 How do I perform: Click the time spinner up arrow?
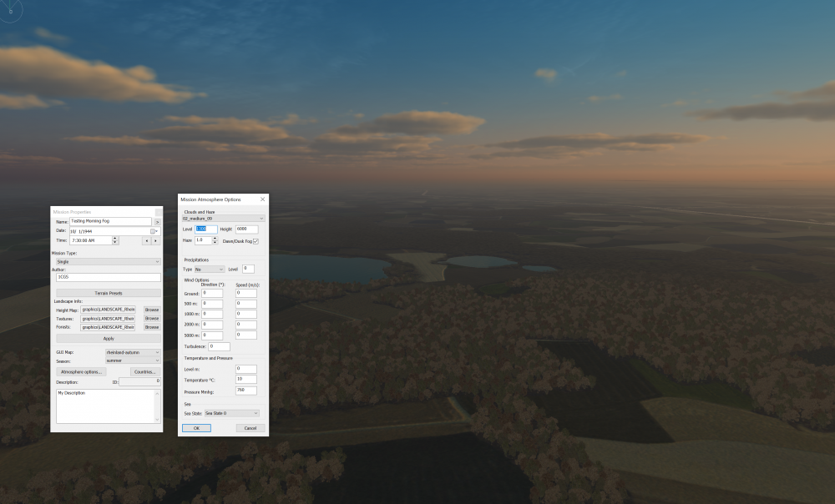pyautogui.click(x=115, y=238)
